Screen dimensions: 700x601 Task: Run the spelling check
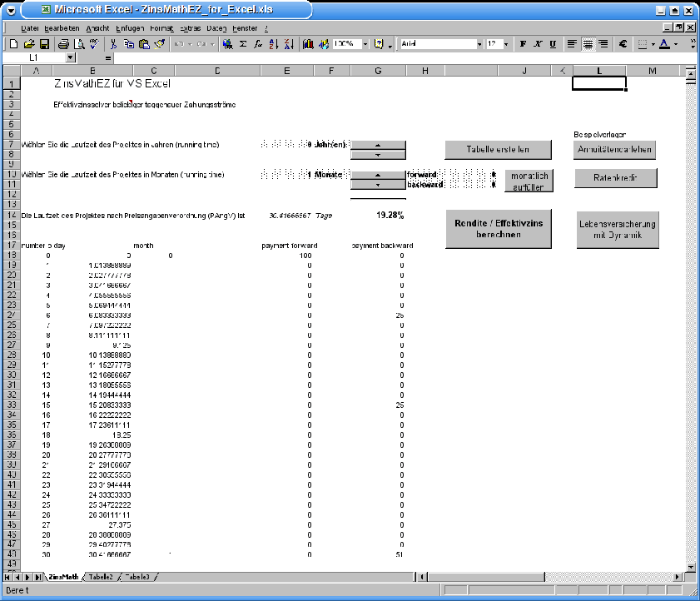[x=94, y=44]
